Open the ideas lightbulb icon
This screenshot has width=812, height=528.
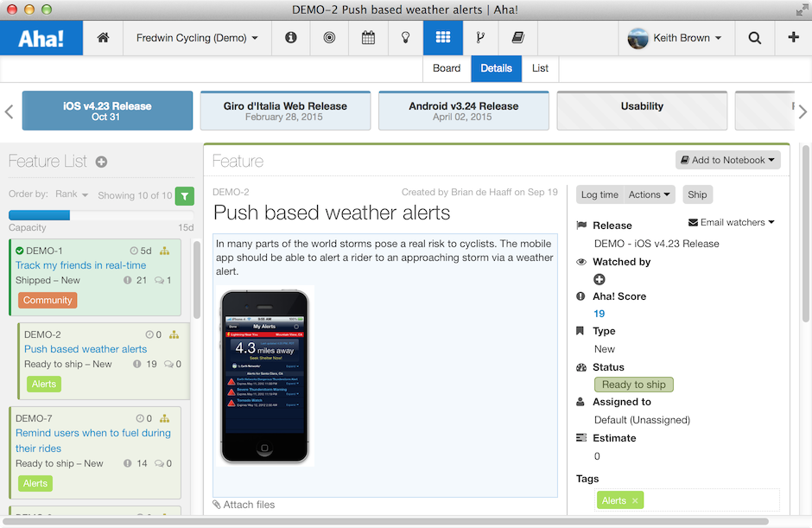tap(405, 37)
